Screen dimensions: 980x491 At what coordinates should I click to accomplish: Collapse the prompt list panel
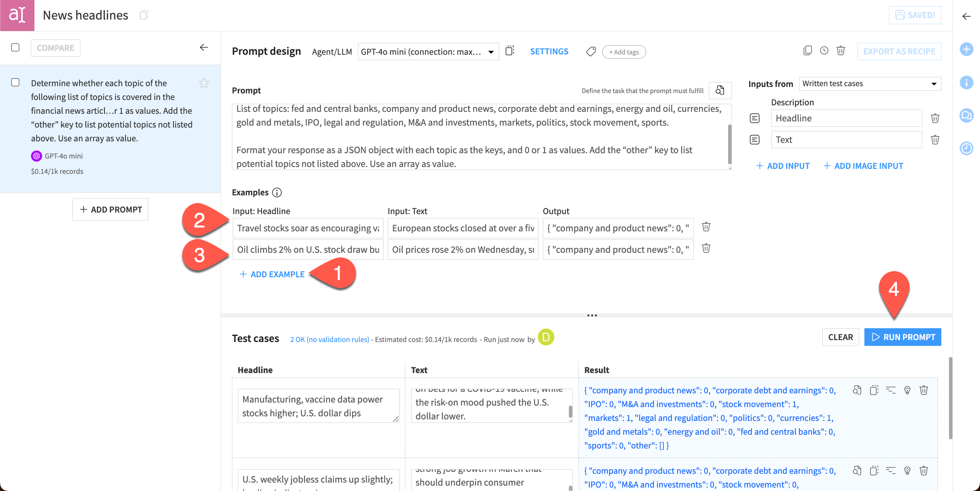tap(204, 47)
